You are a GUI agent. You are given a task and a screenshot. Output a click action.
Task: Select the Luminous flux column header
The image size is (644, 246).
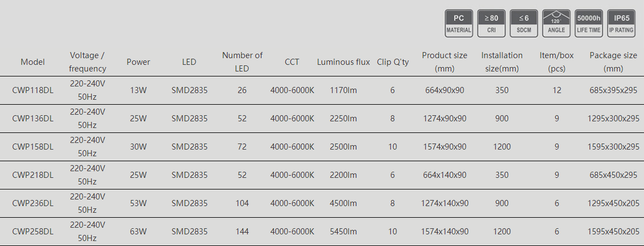343,62
